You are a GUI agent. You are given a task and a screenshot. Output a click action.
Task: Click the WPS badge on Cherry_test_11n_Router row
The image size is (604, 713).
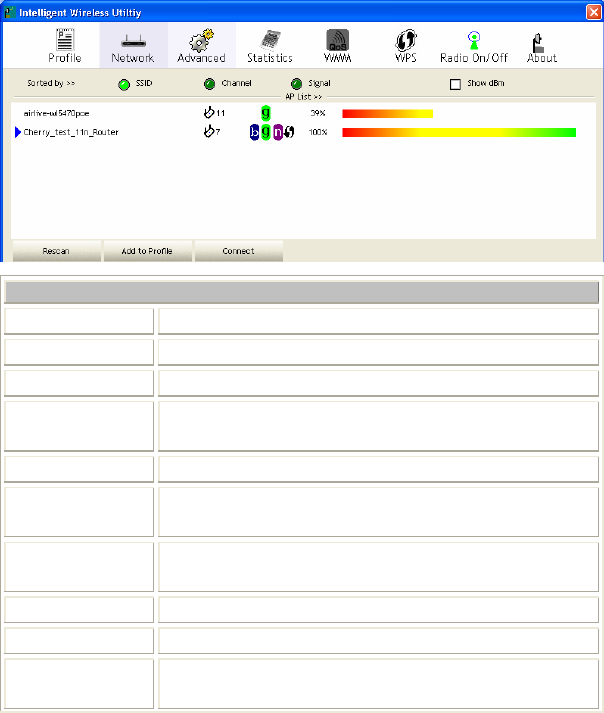(289, 132)
